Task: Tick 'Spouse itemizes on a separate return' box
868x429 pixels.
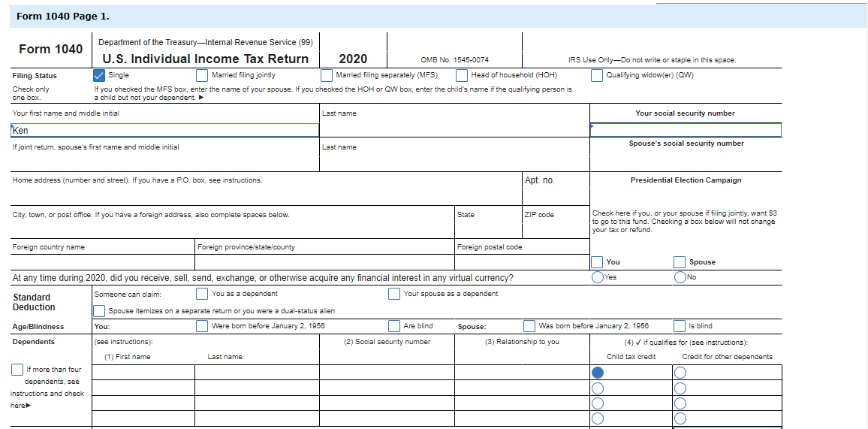Action: pyautogui.click(x=99, y=311)
